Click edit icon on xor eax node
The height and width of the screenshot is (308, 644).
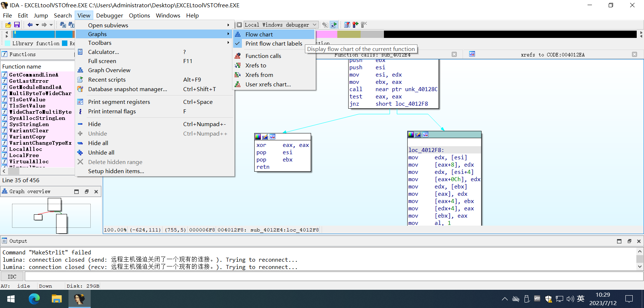pos(265,137)
